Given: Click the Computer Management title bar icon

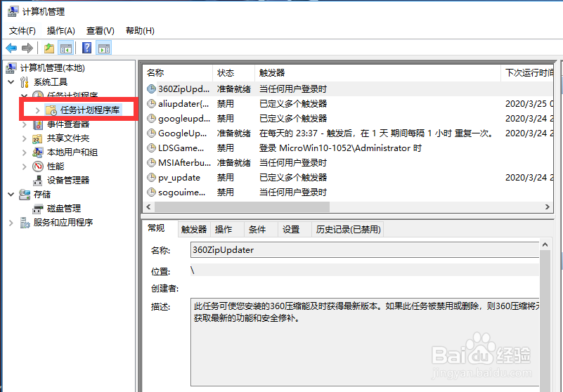Looking at the screenshot, I should 13,11.
